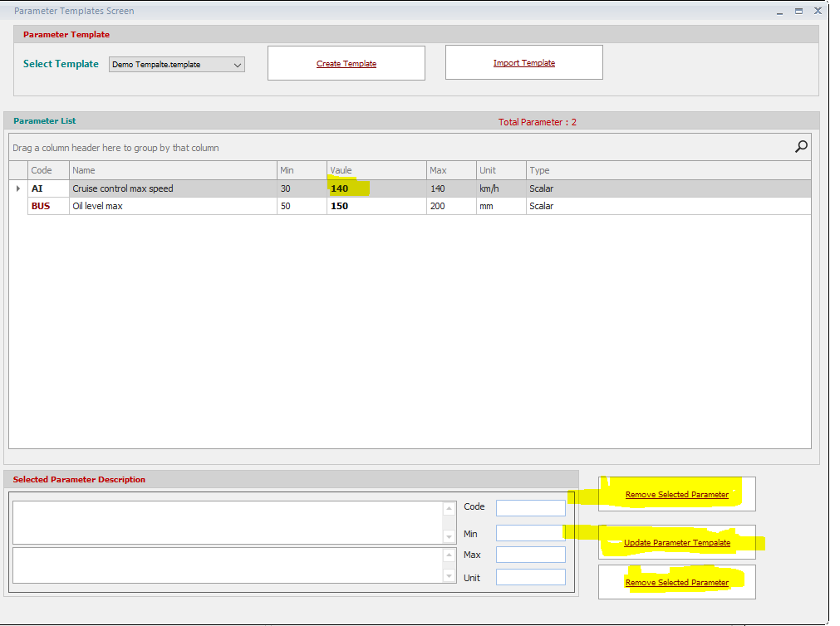Close the Parameter Templates Screen window
This screenshot has height=626, width=840.
(818, 11)
